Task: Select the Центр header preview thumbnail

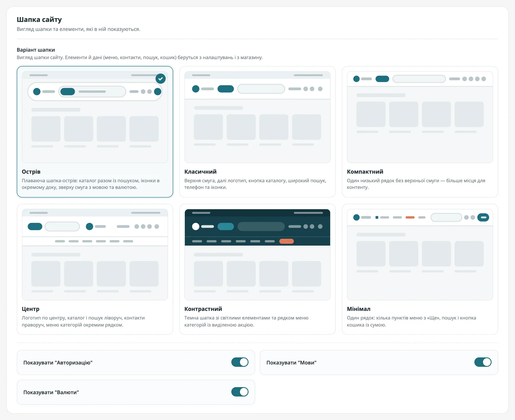Action: 95,254
